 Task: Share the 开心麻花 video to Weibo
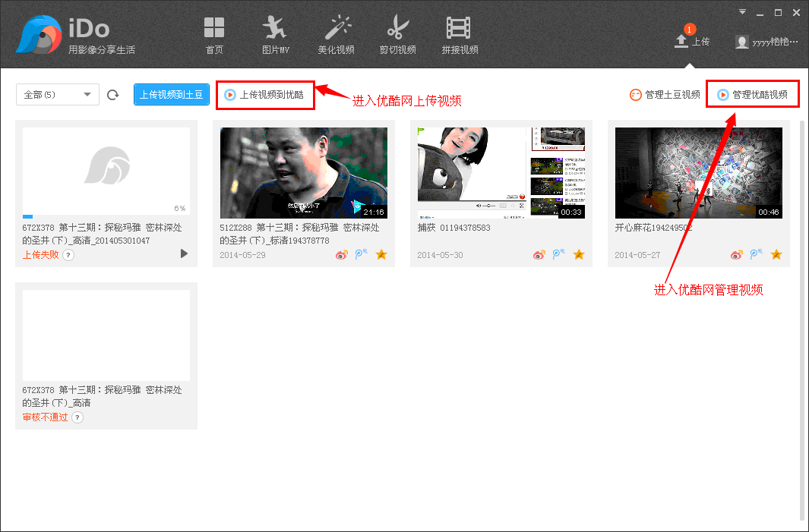click(x=736, y=254)
